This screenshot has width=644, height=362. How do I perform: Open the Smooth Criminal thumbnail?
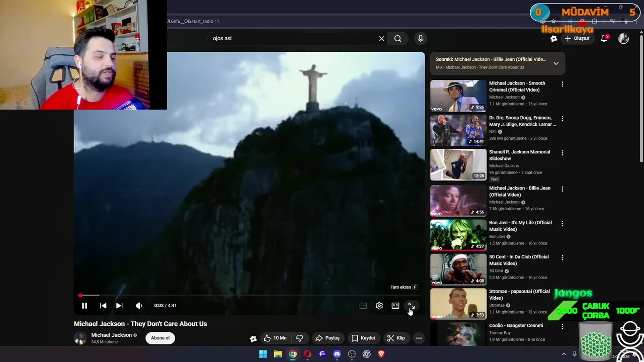[x=458, y=96]
